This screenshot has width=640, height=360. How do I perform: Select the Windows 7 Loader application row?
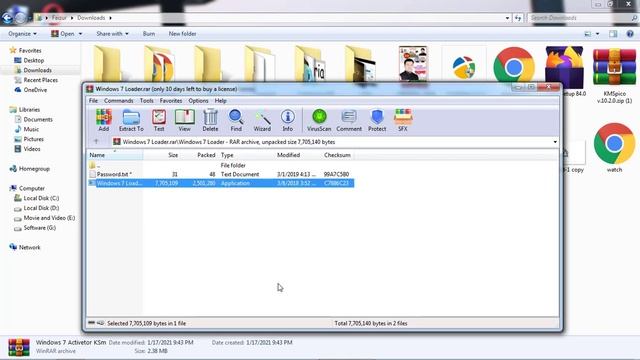[x=221, y=183]
